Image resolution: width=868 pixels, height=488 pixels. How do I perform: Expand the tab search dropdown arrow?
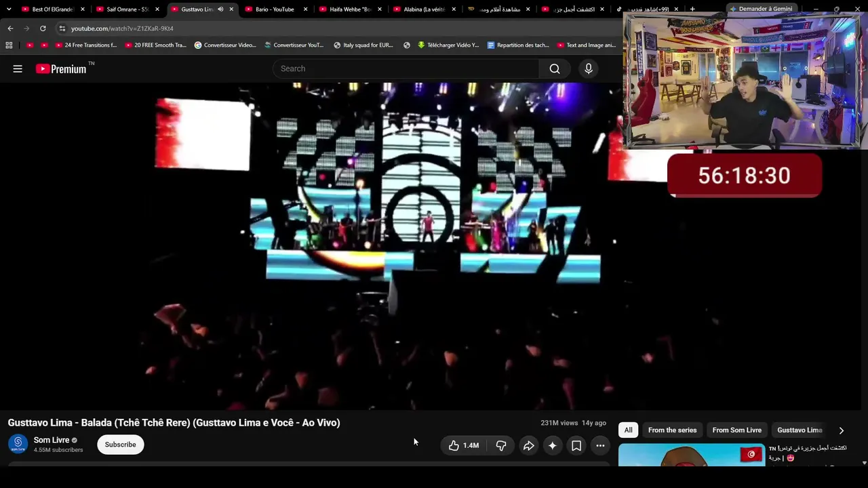tap(9, 9)
